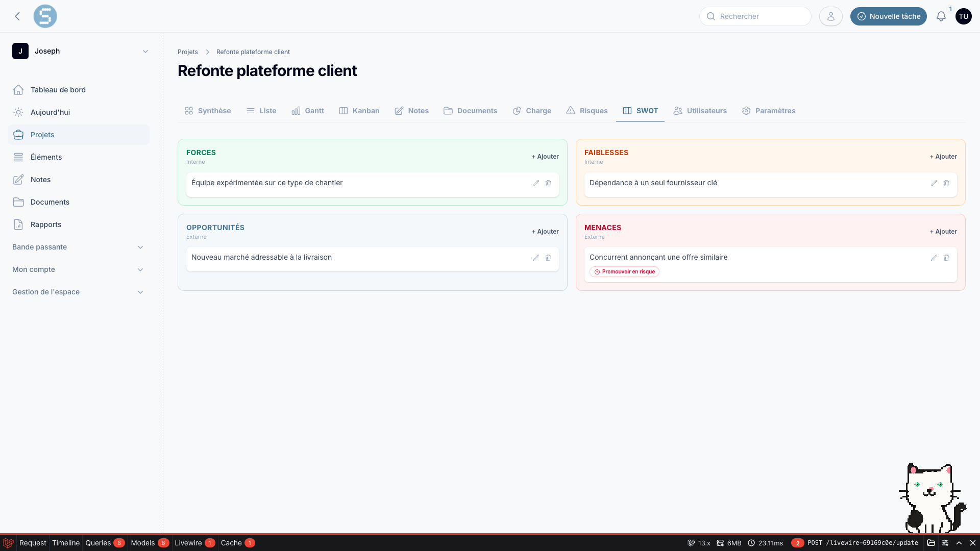Select the SWOT tab
This screenshot has height=551, width=980.
[641, 111]
